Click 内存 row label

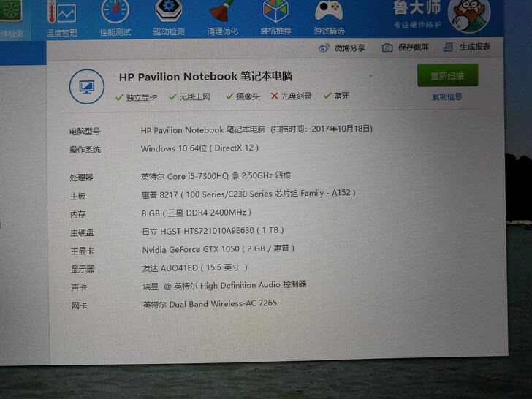point(78,214)
